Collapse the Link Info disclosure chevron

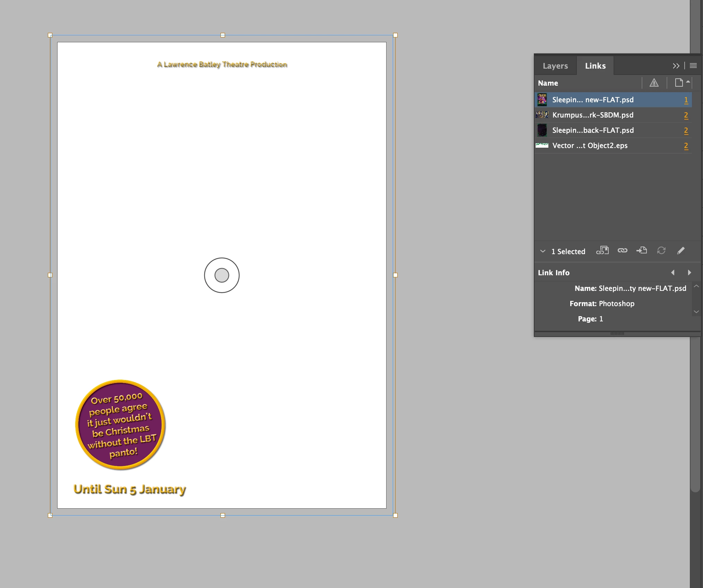tap(543, 251)
